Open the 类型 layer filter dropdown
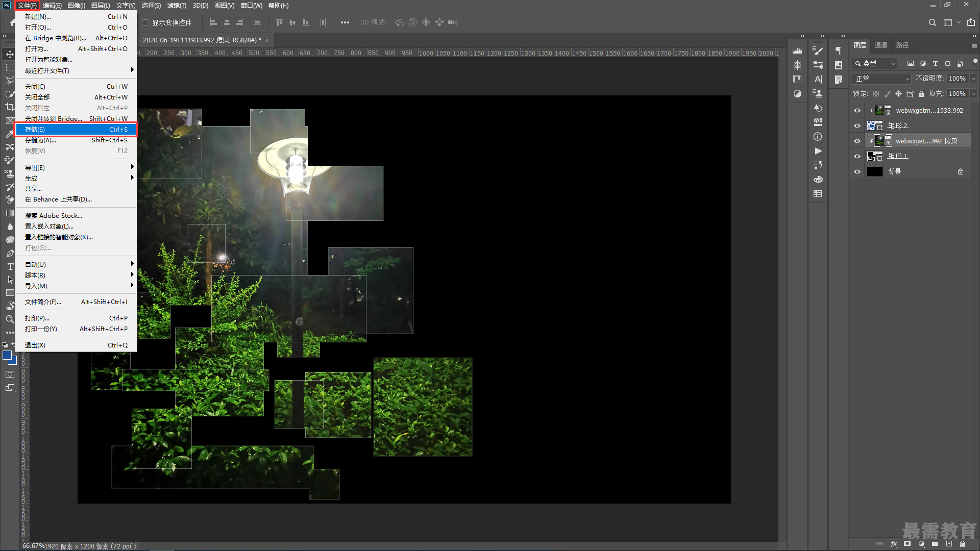The height and width of the screenshot is (551, 980). click(x=874, y=63)
